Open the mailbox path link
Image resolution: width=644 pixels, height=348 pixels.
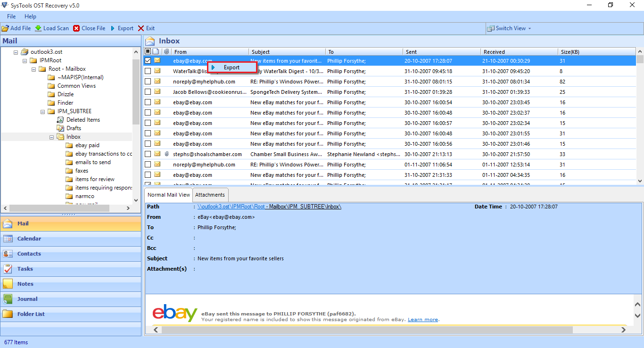pos(269,207)
